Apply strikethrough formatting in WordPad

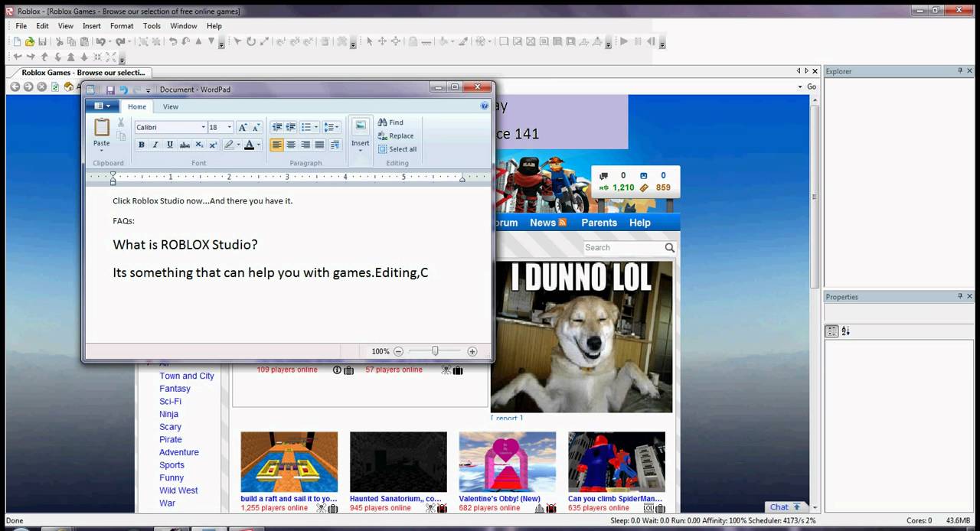tap(185, 145)
